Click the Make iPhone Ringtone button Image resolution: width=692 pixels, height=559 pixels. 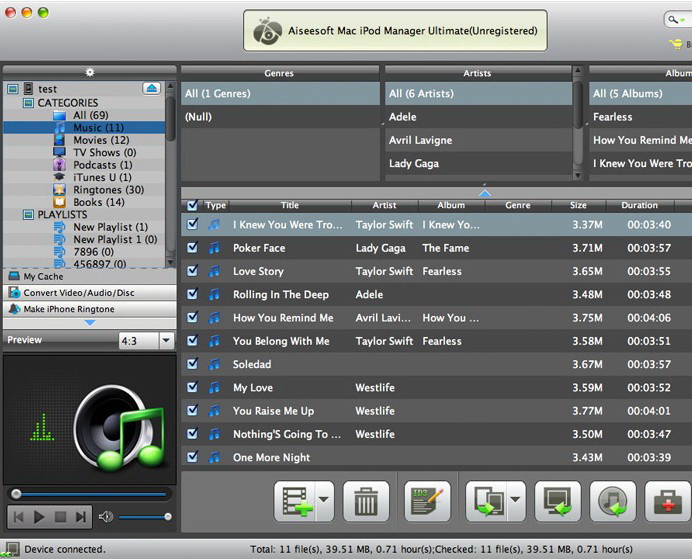click(88, 309)
